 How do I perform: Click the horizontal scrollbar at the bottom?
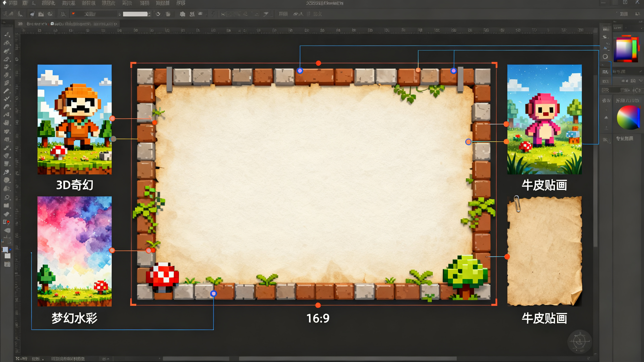coord(348,359)
